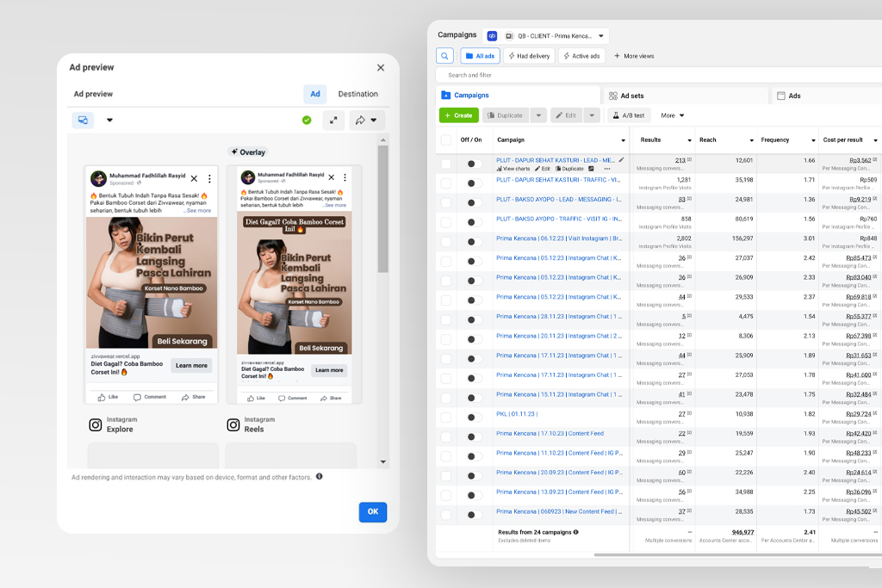Image resolution: width=882 pixels, height=588 pixels.
Task: Expand the ad preview to fullscreen
Action: click(x=333, y=121)
